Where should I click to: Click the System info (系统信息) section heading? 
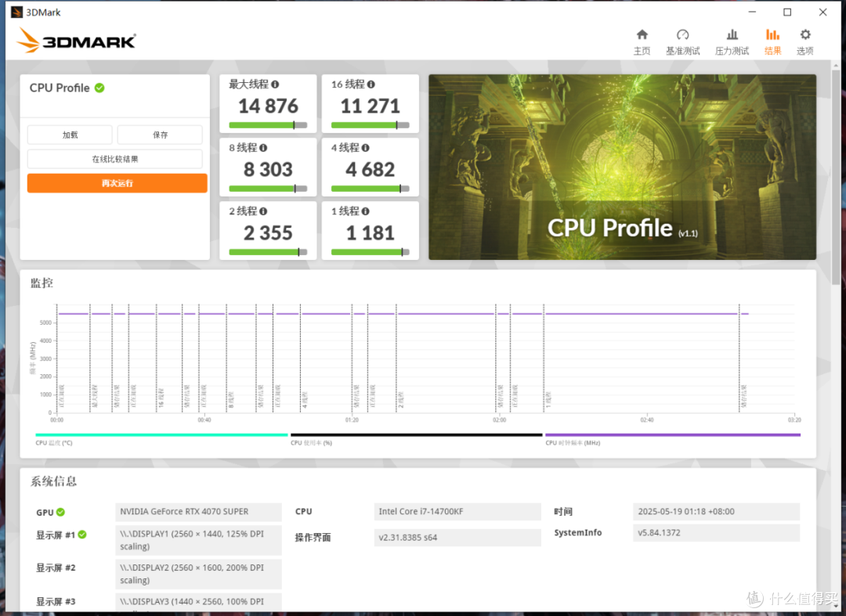point(53,481)
